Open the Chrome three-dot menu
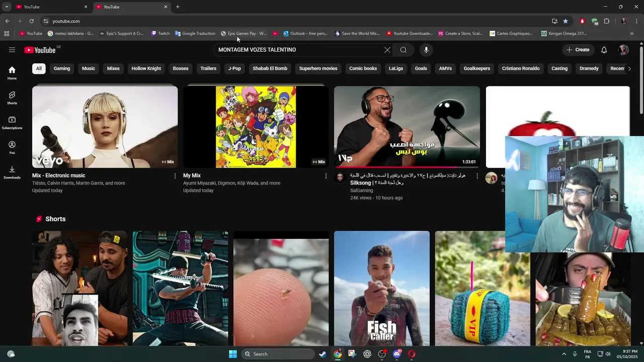Image resolution: width=644 pixels, height=362 pixels. (x=637, y=21)
